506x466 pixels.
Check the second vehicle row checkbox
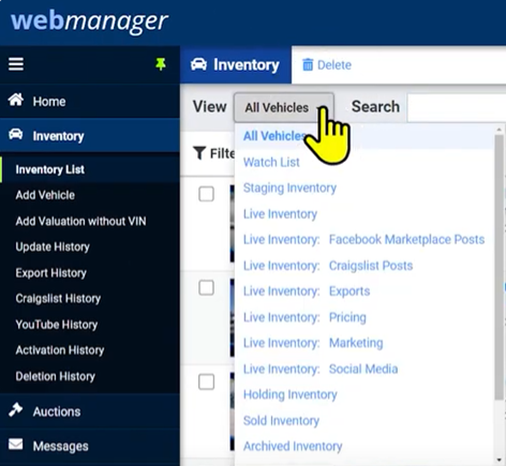[206, 288]
